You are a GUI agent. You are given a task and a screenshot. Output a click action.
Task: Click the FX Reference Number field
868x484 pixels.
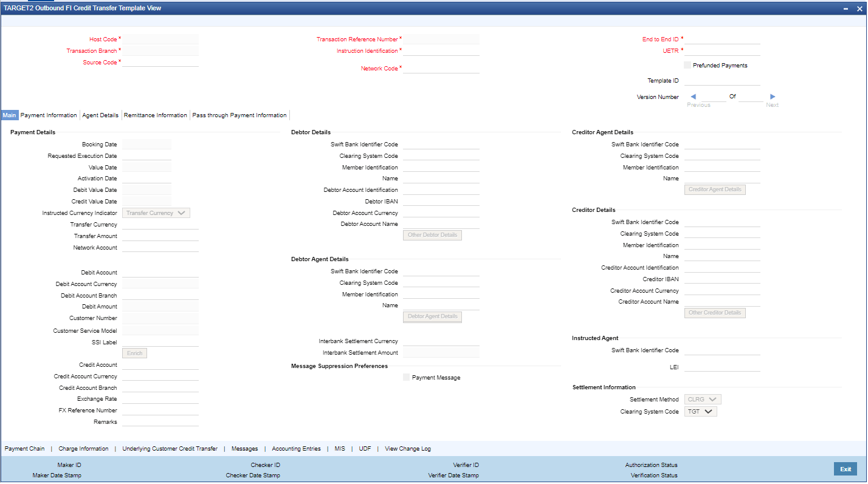pos(160,411)
